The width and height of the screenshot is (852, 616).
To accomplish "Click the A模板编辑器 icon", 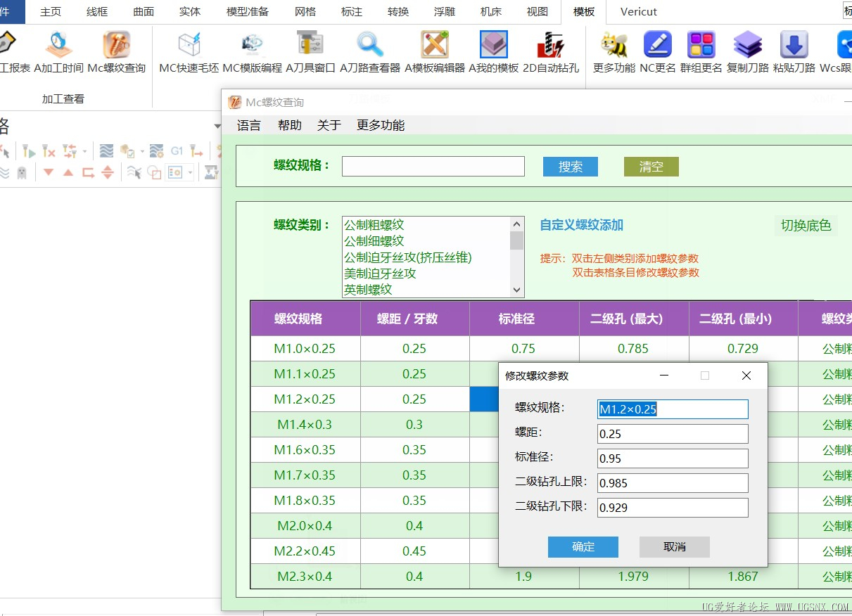I will (435, 45).
